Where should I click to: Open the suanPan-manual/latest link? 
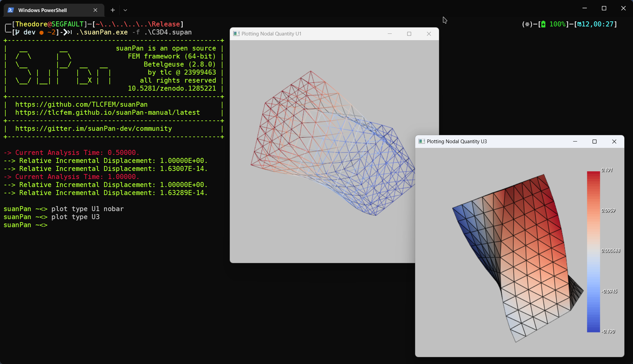click(107, 112)
